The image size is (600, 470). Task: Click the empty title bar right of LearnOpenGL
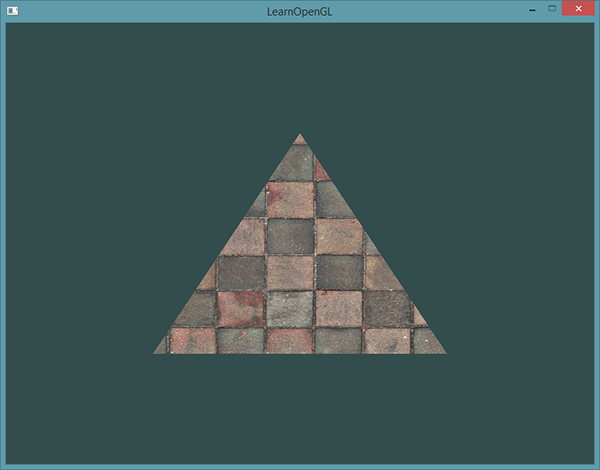coord(430,10)
